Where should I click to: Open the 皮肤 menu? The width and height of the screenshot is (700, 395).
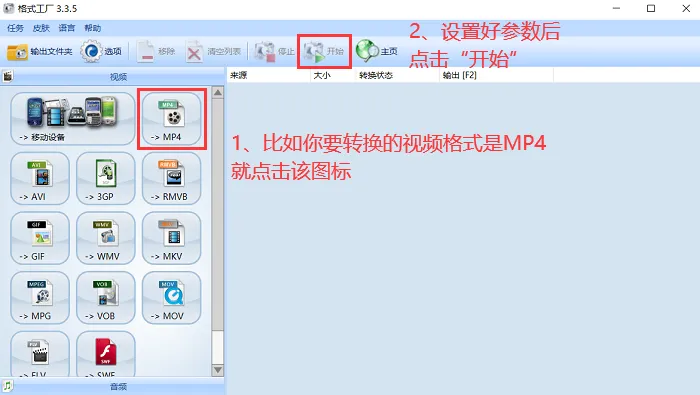click(x=41, y=28)
